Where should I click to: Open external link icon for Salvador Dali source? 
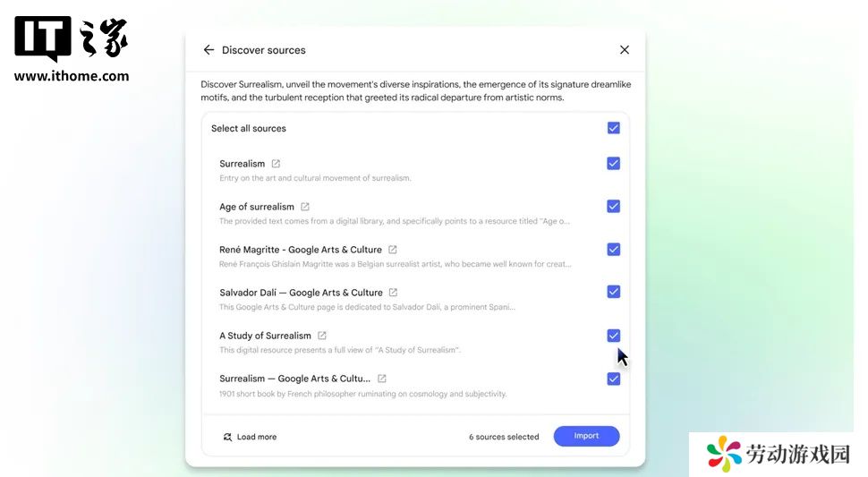click(393, 292)
